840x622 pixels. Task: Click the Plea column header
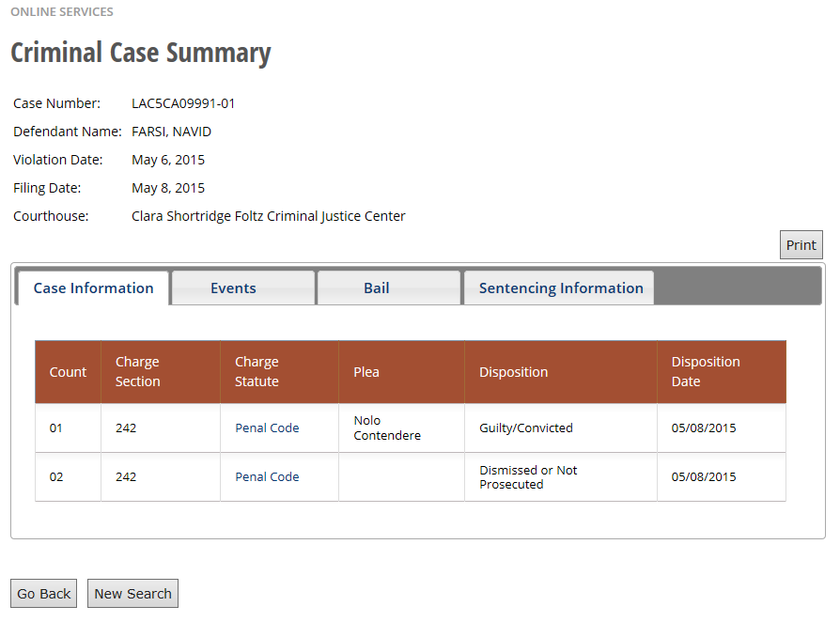[402, 372]
